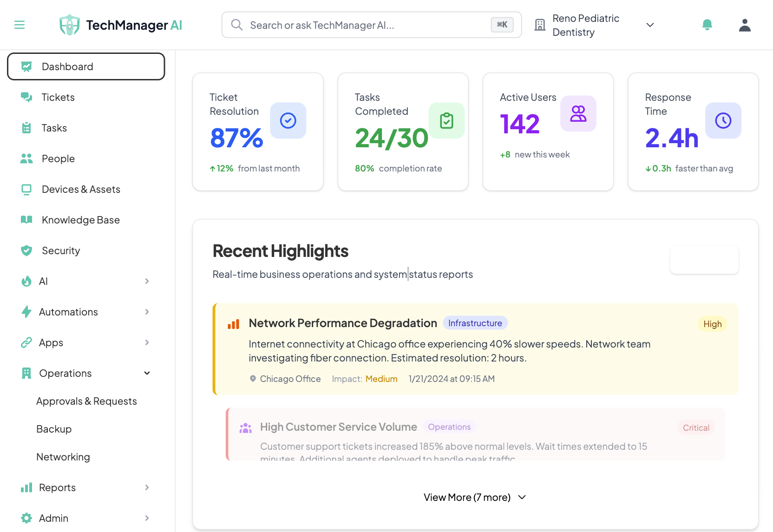
Task: Click the TechManager AI shield logo
Action: [69, 25]
